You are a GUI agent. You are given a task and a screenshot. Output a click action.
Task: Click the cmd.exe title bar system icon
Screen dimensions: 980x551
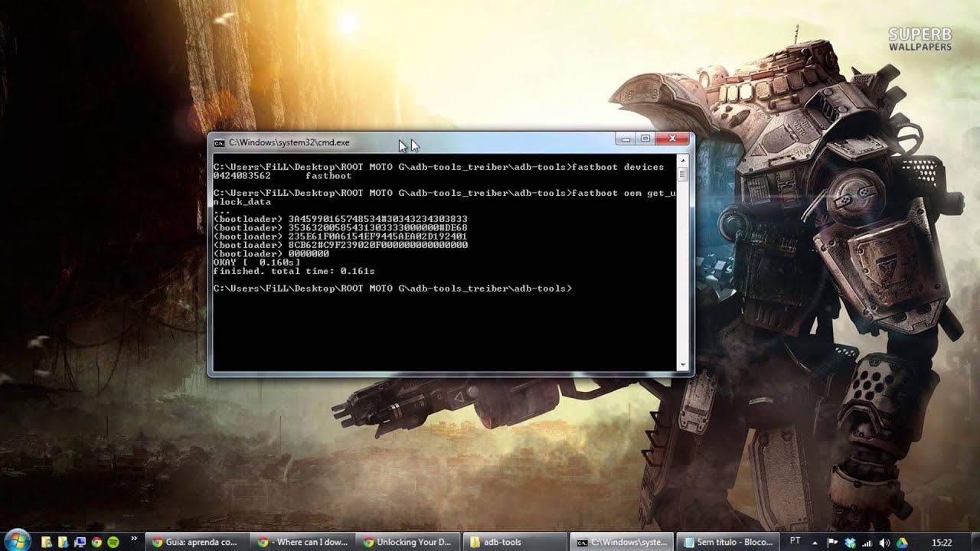point(220,142)
